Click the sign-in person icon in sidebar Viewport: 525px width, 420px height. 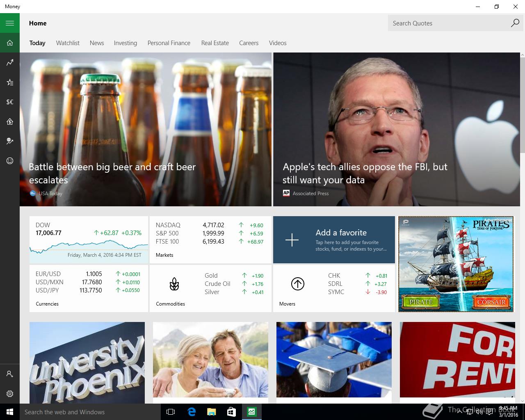[10, 374]
